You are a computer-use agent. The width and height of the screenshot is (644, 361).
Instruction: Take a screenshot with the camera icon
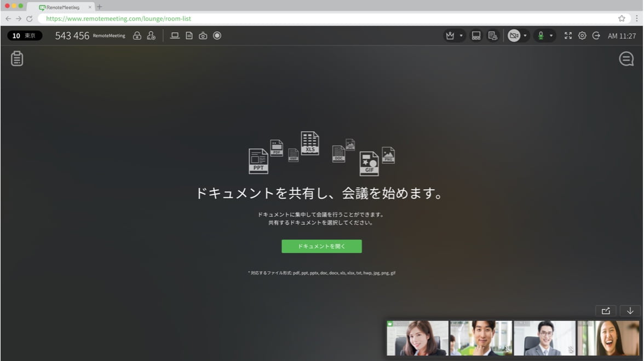coord(203,36)
